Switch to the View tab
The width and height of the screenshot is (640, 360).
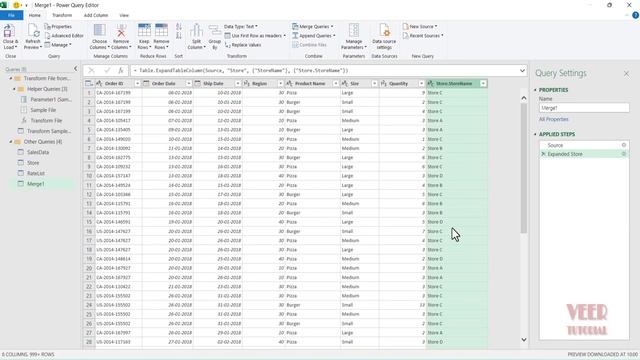[124, 15]
